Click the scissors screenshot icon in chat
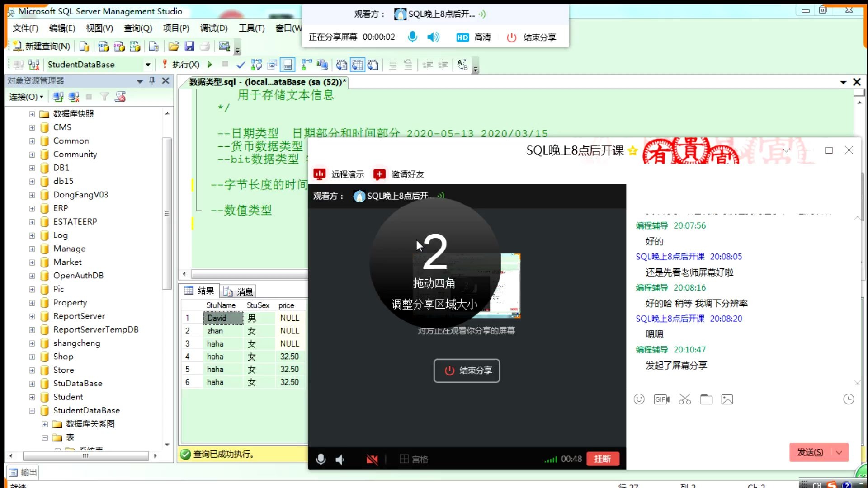The height and width of the screenshot is (488, 868). pos(685,399)
